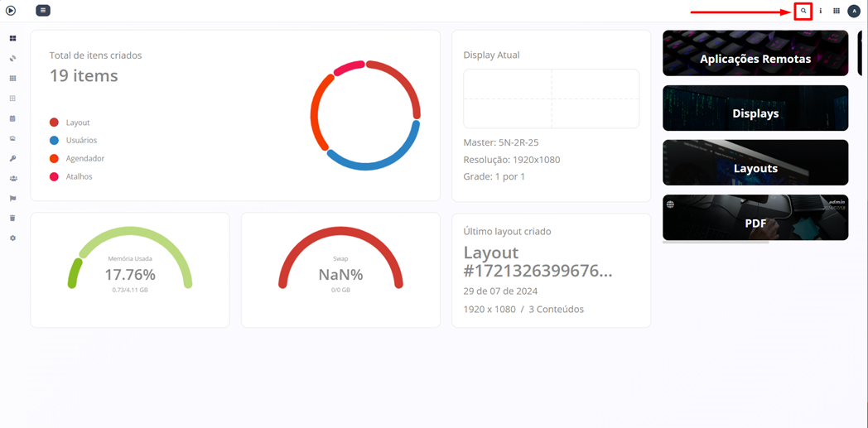Click the search magnifier icon
The image size is (868, 428).
tap(803, 12)
